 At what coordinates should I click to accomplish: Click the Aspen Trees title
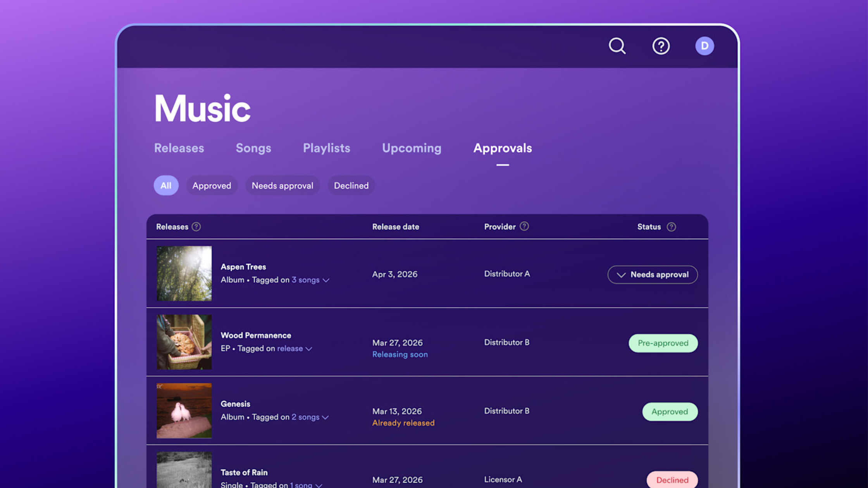243,267
